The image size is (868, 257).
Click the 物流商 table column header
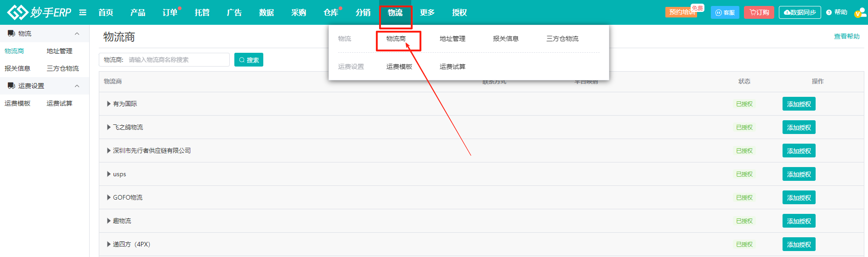(x=113, y=81)
